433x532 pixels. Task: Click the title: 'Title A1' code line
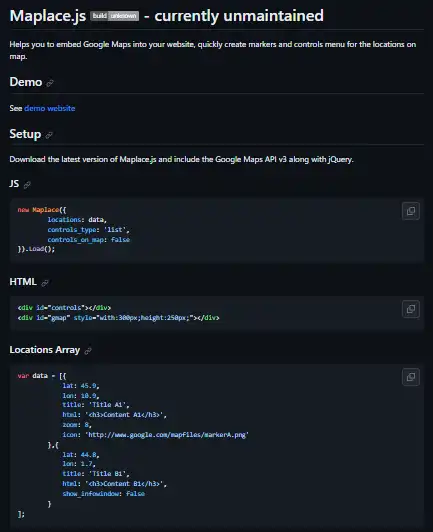coord(96,405)
